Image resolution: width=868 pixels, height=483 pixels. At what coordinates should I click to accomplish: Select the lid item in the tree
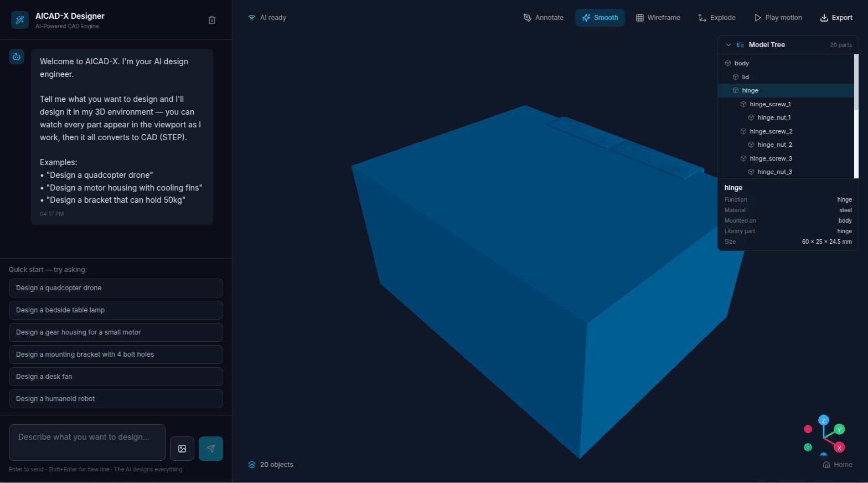click(786, 77)
